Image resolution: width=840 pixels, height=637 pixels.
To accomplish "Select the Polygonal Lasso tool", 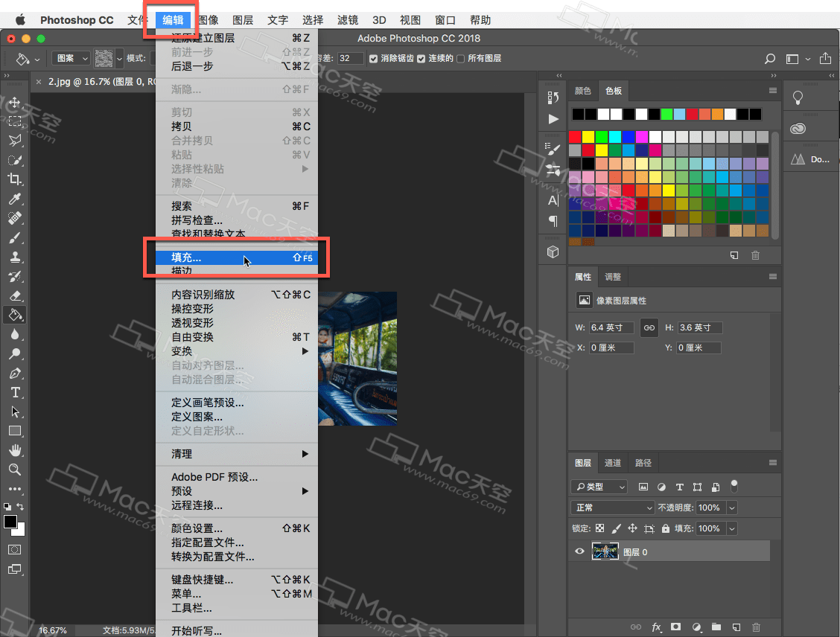I will (15, 141).
